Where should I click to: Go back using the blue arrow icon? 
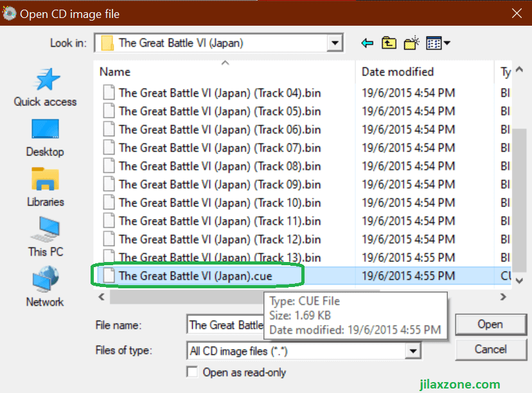pyautogui.click(x=368, y=43)
